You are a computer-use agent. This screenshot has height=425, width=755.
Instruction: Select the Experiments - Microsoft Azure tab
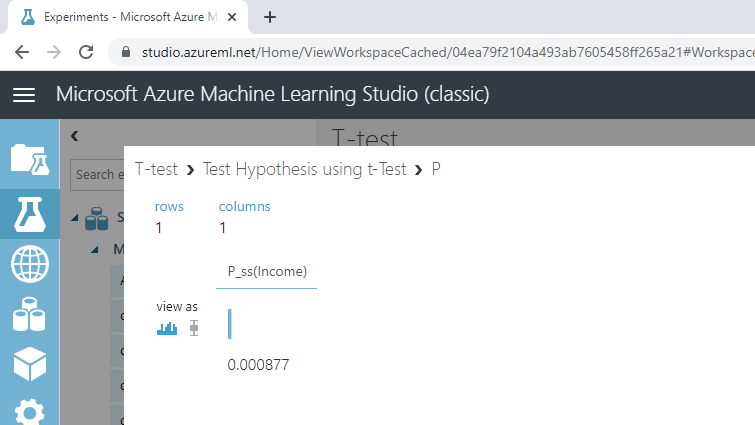[x=128, y=17]
